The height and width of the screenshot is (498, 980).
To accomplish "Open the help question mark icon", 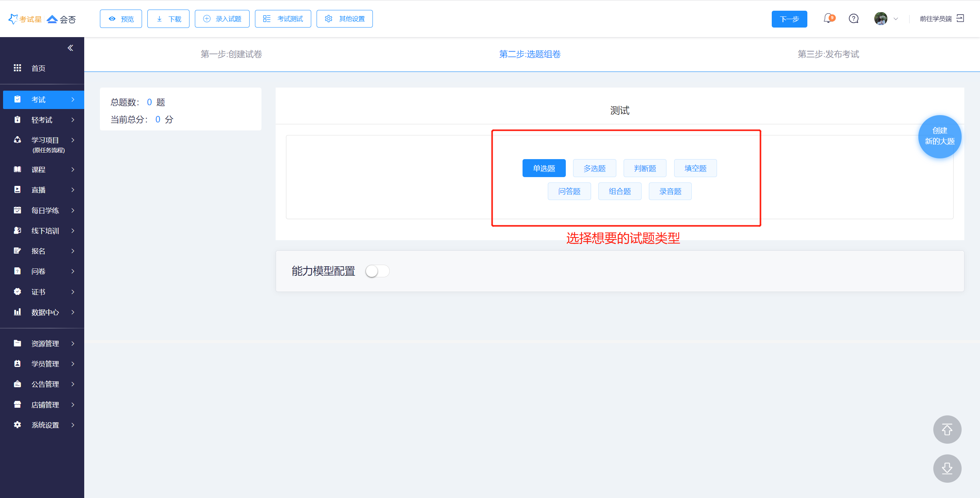I will pos(854,18).
